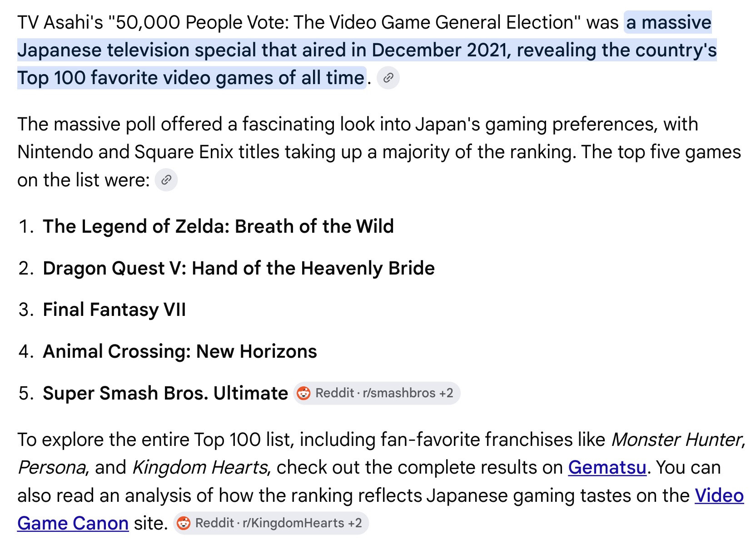Click the italic "Kingdom Hearts" text

tap(200, 468)
